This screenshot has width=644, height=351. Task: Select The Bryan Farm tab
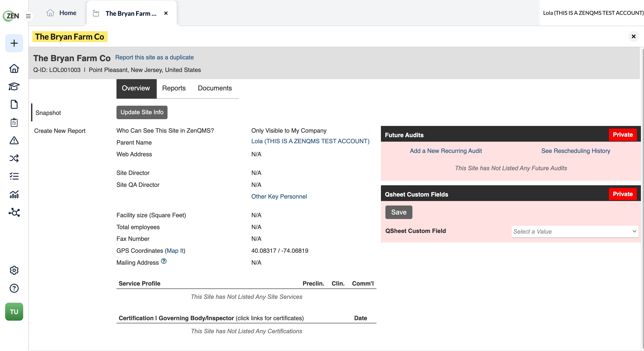tap(132, 13)
